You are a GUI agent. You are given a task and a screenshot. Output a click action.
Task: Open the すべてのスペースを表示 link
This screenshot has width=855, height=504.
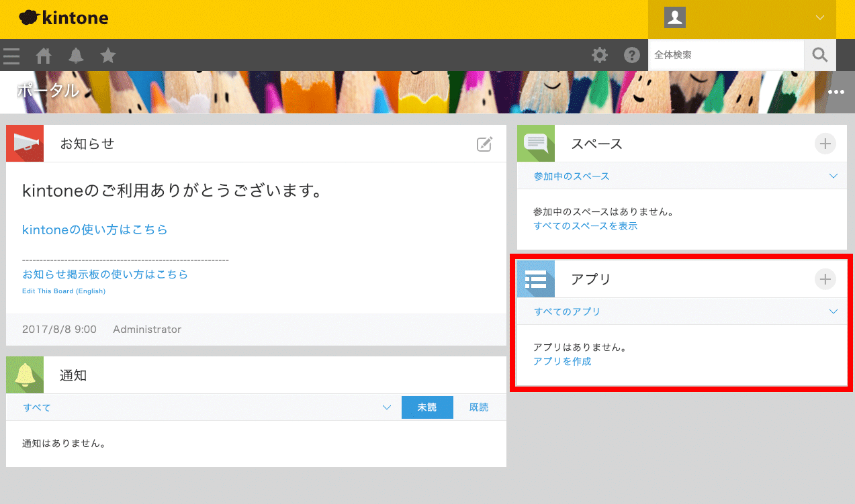pyautogui.click(x=585, y=226)
